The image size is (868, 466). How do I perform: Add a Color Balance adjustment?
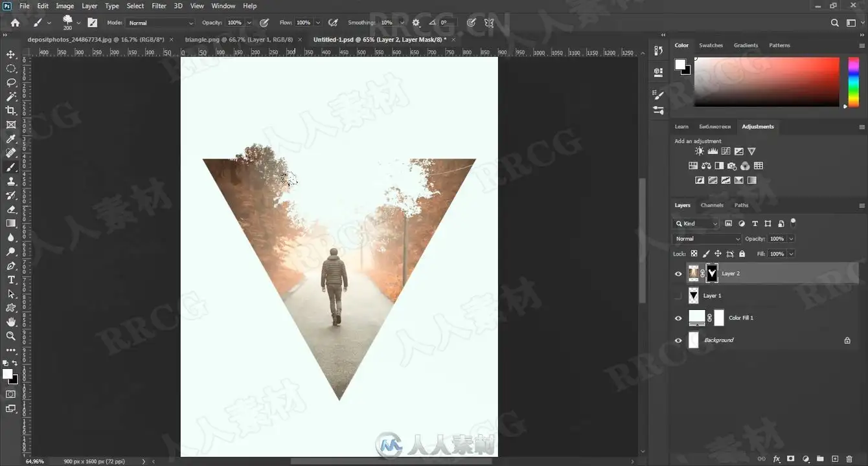706,166
